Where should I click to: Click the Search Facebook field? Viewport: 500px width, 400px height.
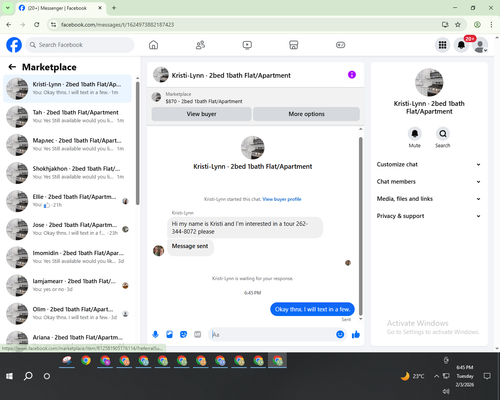pyautogui.click(x=80, y=45)
